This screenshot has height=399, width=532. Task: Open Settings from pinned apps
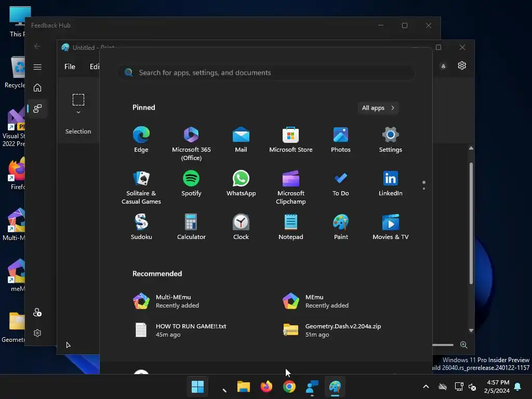[391, 140]
